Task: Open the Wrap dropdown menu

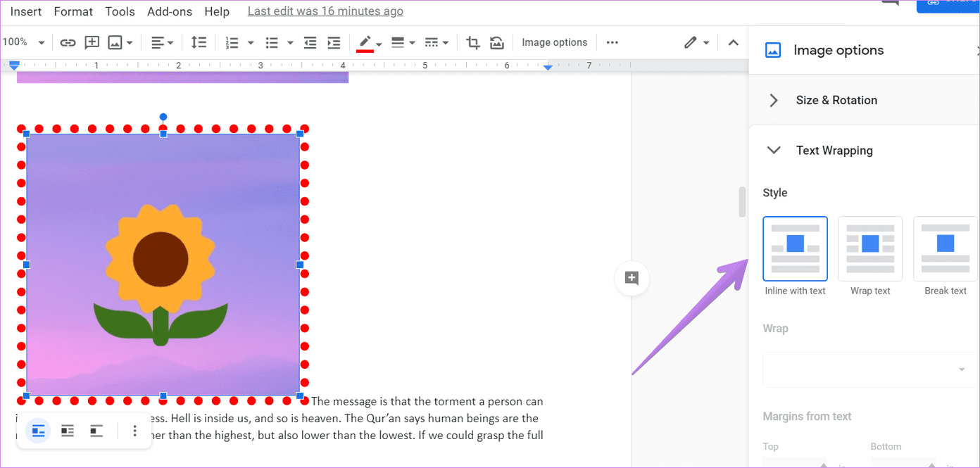Action: [869, 369]
